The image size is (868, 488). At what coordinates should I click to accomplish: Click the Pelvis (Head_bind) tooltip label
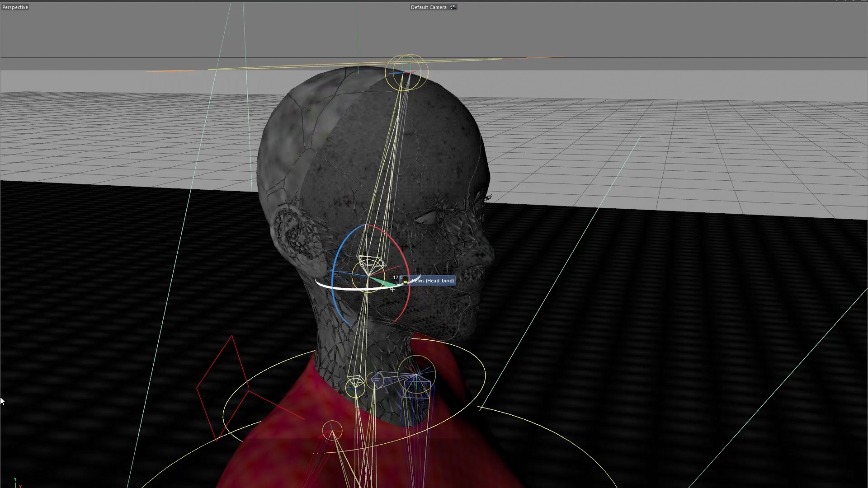pos(432,281)
